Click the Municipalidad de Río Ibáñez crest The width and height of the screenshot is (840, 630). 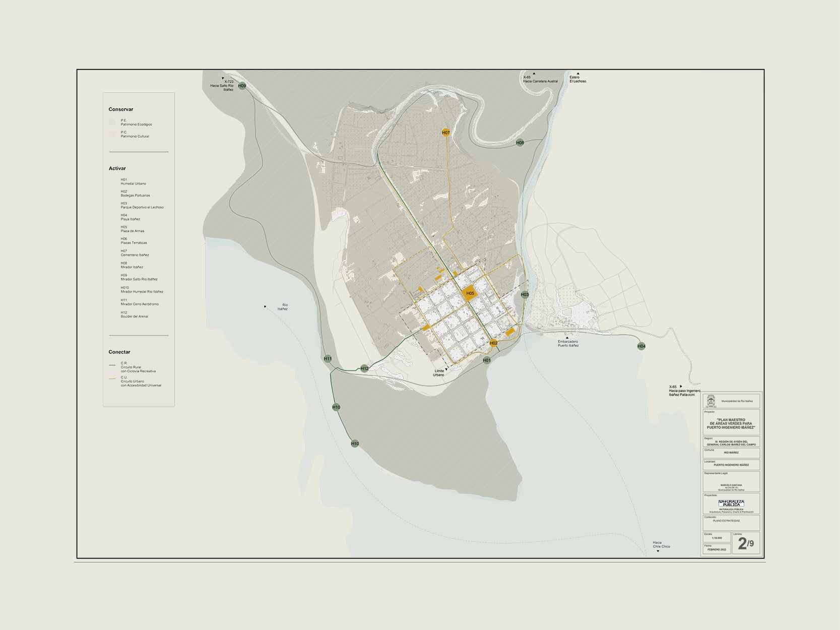click(711, 401)
